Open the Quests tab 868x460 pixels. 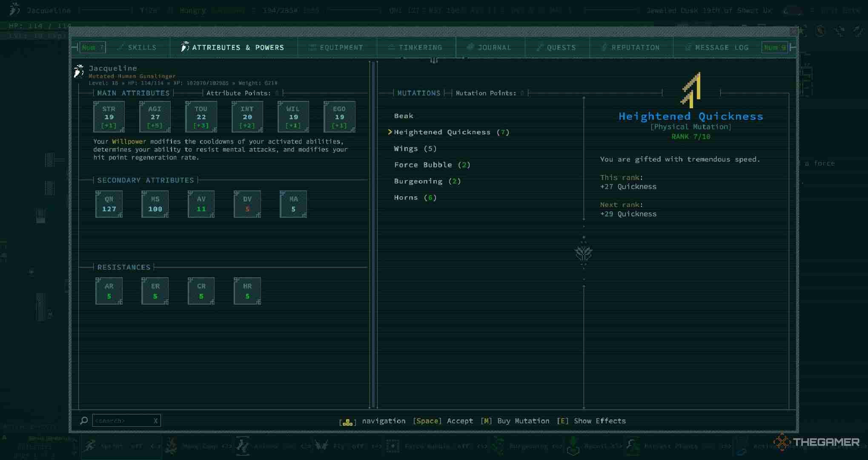[557, 47]
